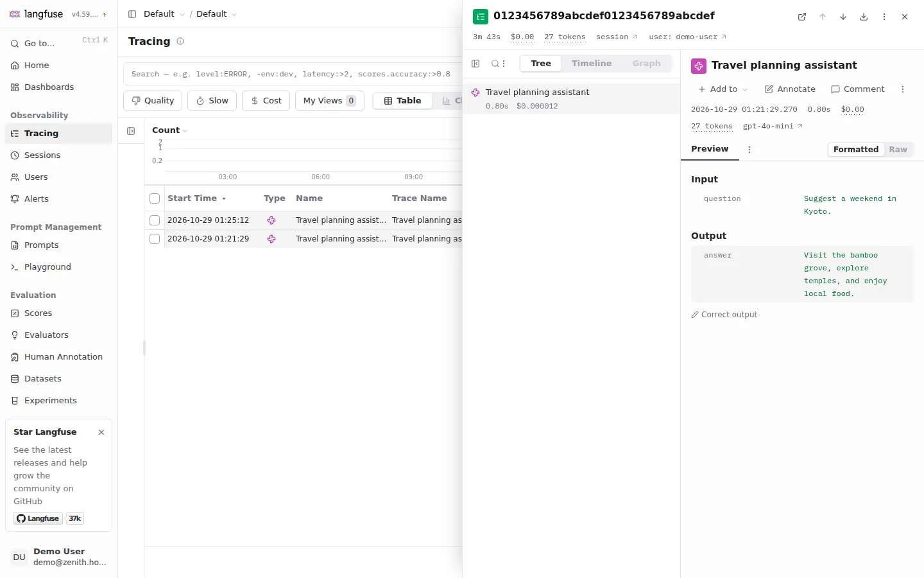Click the Annotate button

coord(790,89)
